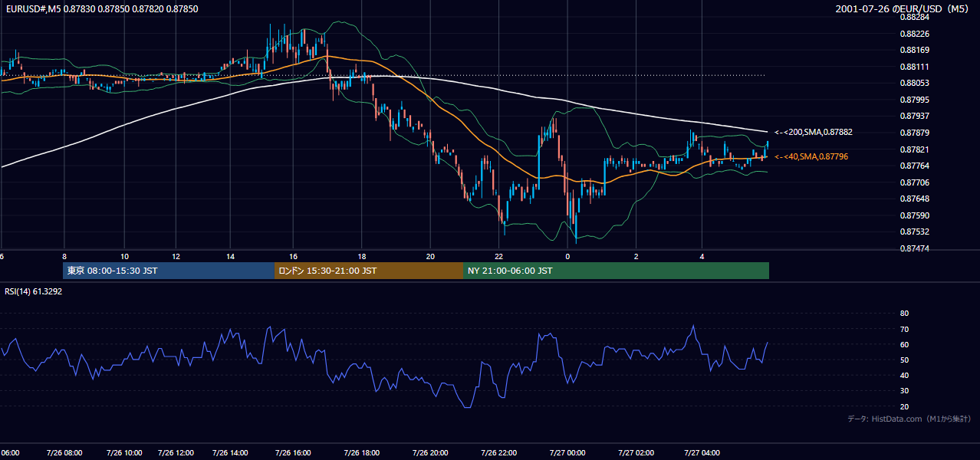Image resolution: width=980 pixels, height=460 pixels.
Task: Click RSI axis level 30
Action: point(904,391)
